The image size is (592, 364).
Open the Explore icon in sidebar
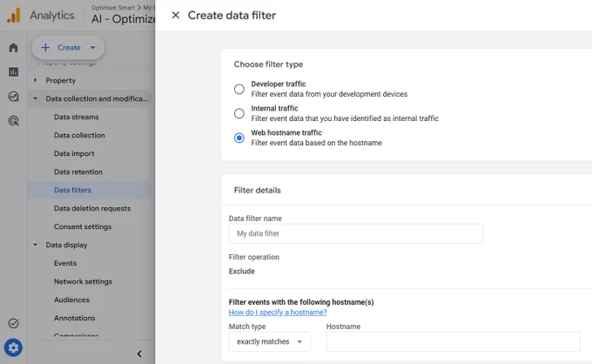[x=13, y=97]
